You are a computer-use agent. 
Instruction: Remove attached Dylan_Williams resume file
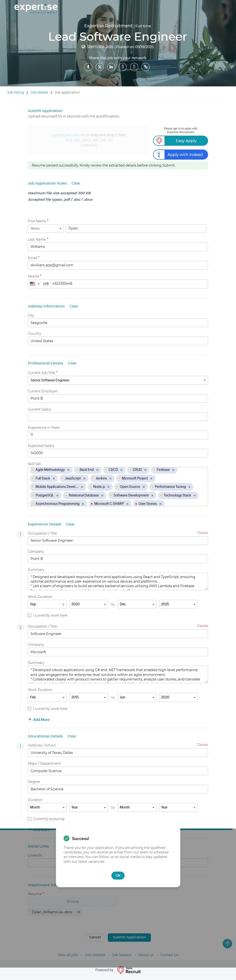pyautogui.click(x=79, y=912)
